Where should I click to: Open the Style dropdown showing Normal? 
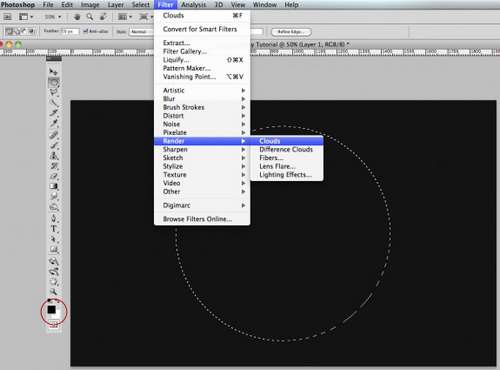pyautogui.click(x=141, y=32)
